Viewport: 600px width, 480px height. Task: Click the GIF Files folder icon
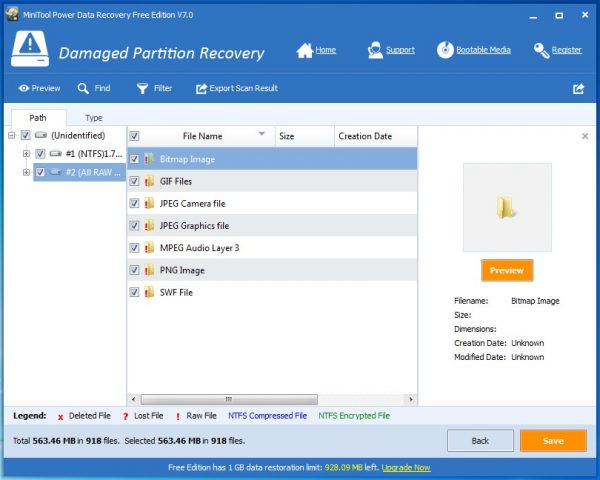point(149,181)
